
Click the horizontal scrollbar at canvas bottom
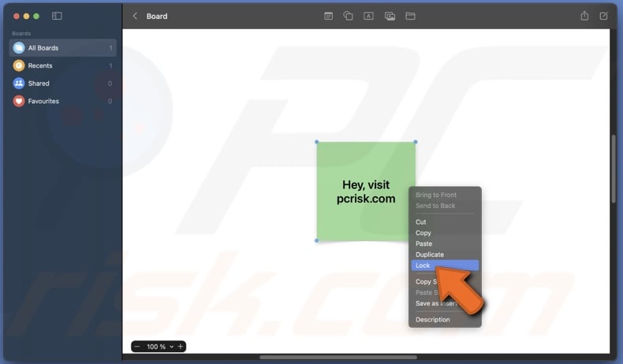338,357
